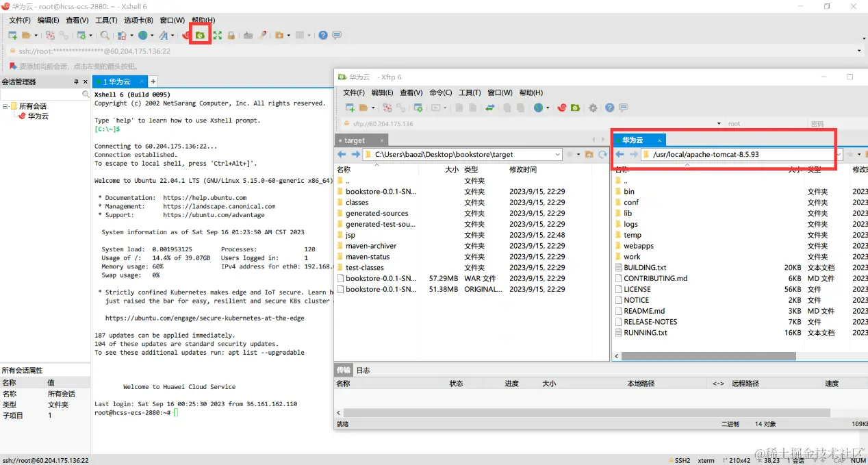Open Xftp 窗口(W) menu

pyautogui.click(x=500, y=92)
